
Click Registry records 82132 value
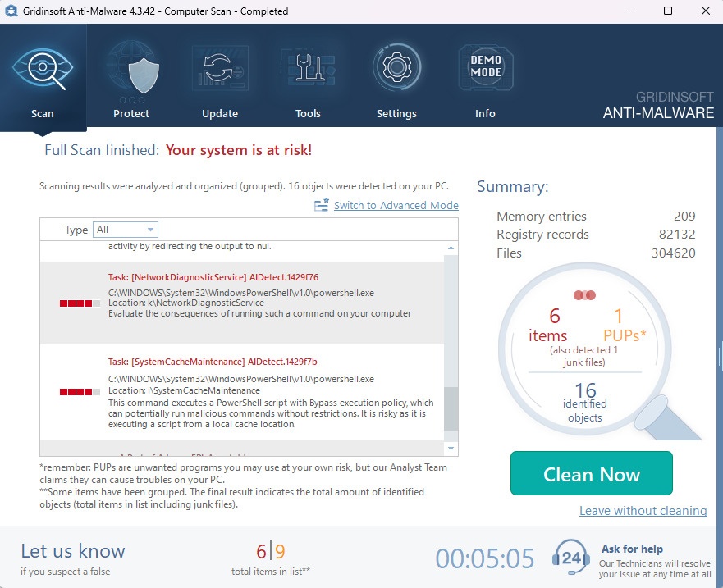677,234
